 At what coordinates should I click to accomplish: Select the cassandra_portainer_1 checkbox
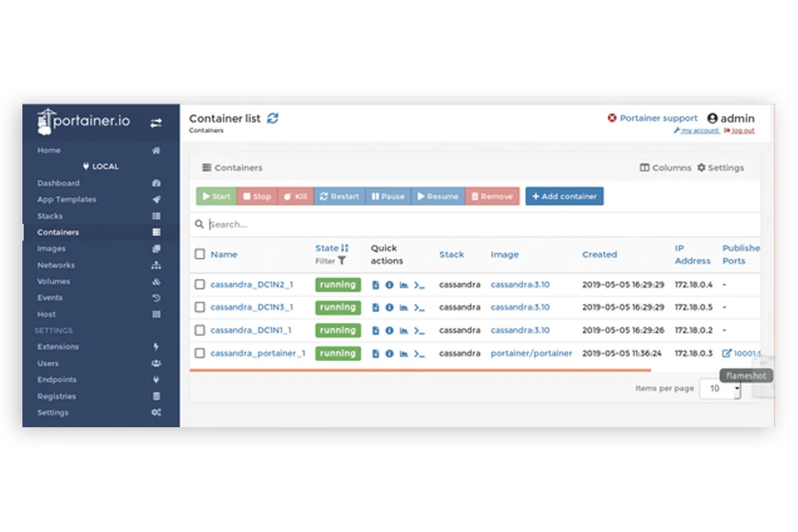click(x=200, y=353)
